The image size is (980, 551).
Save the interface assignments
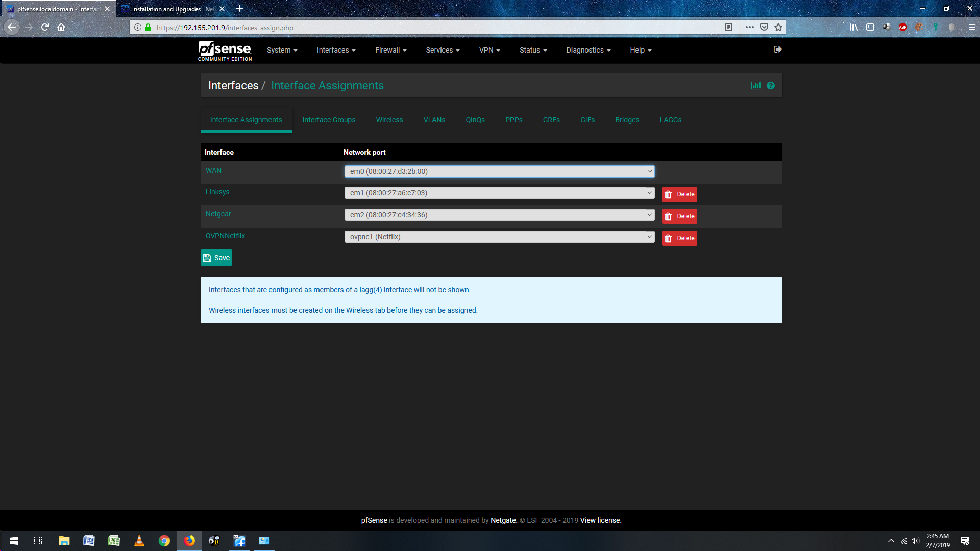click(216, 258)
